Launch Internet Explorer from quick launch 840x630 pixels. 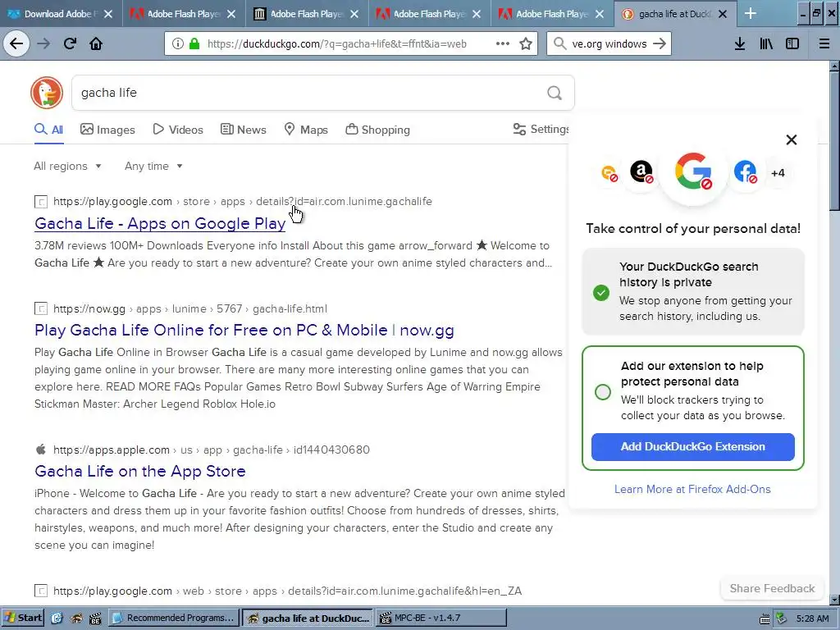pos(57,619)
